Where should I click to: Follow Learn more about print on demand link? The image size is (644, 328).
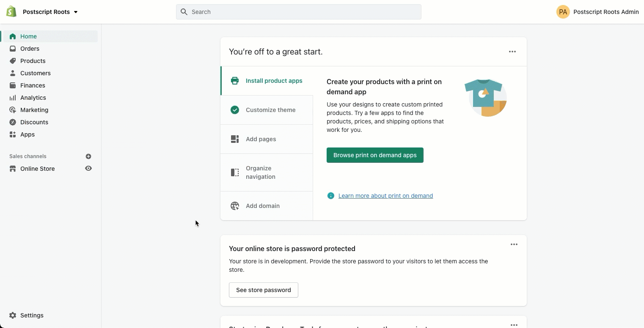click(x=385, y=196)
